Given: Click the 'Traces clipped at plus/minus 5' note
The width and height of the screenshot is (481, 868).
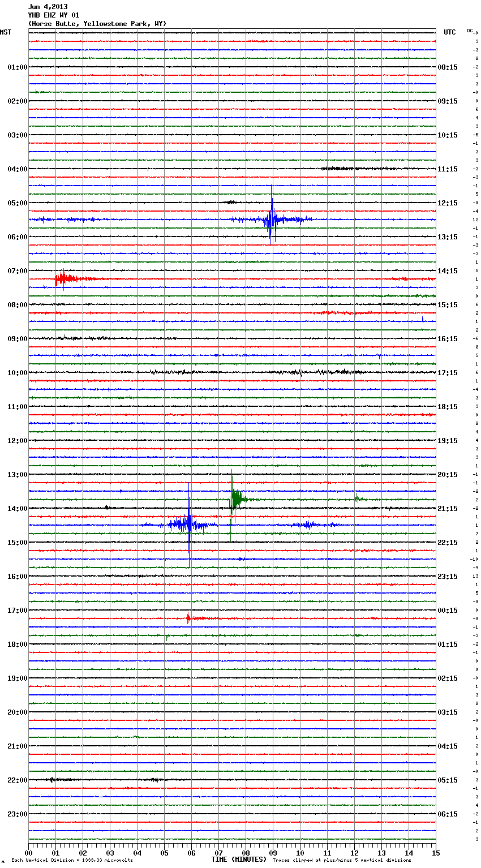Looking at the screenshot, I should (x=342, y=860).
